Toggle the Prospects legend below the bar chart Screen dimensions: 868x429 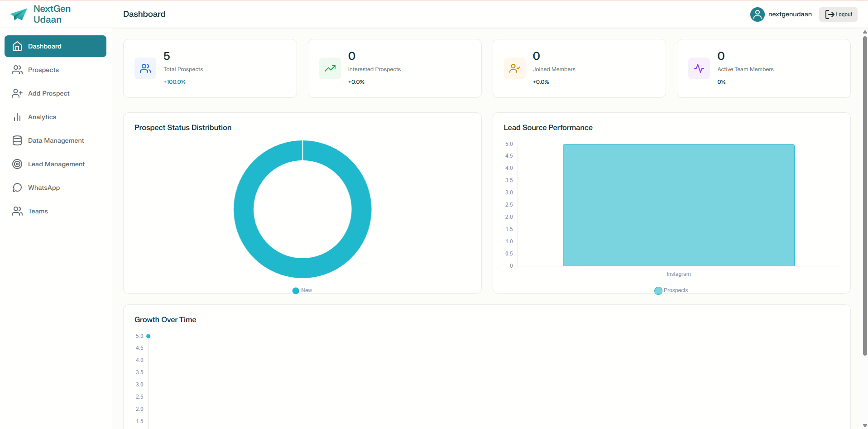tap(671, 290)
